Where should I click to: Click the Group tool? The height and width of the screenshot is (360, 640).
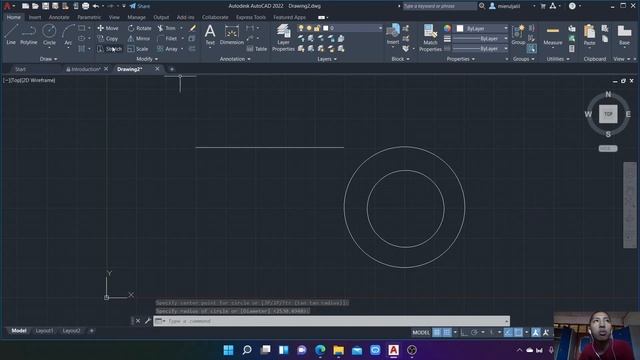click(x=518, y=34)
